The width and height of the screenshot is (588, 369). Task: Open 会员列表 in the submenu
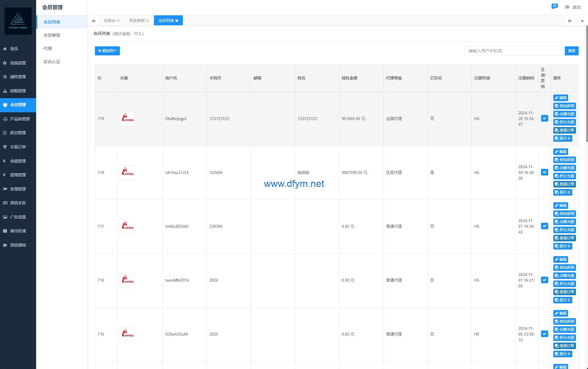pos(62,22)
